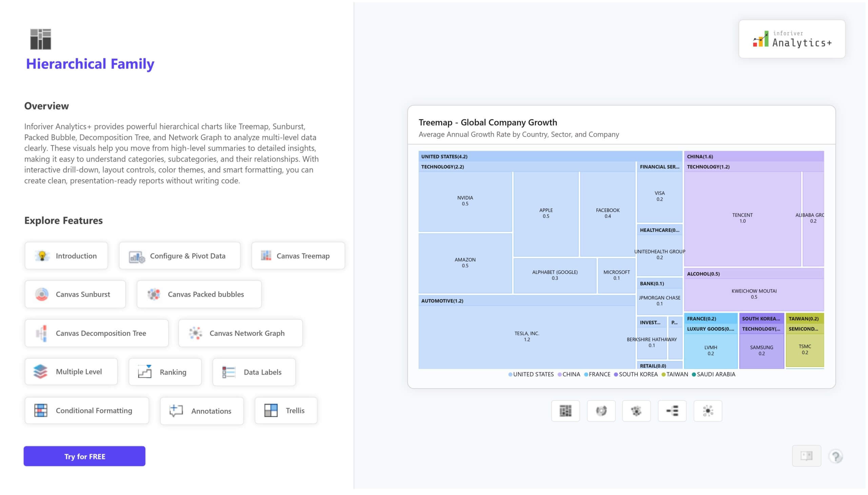
Task: Select the Decomposition Tree chart icon
Action: (672, 411)
